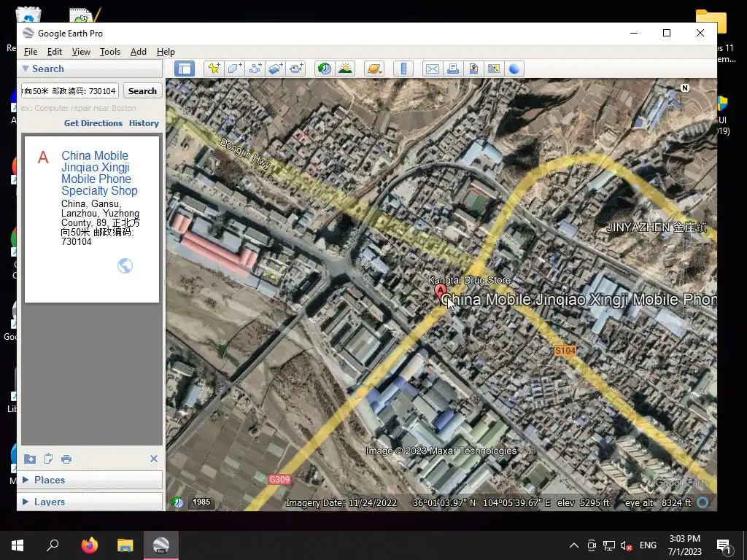Open the Help menu
747x560 pixels.
coord(166,52)
